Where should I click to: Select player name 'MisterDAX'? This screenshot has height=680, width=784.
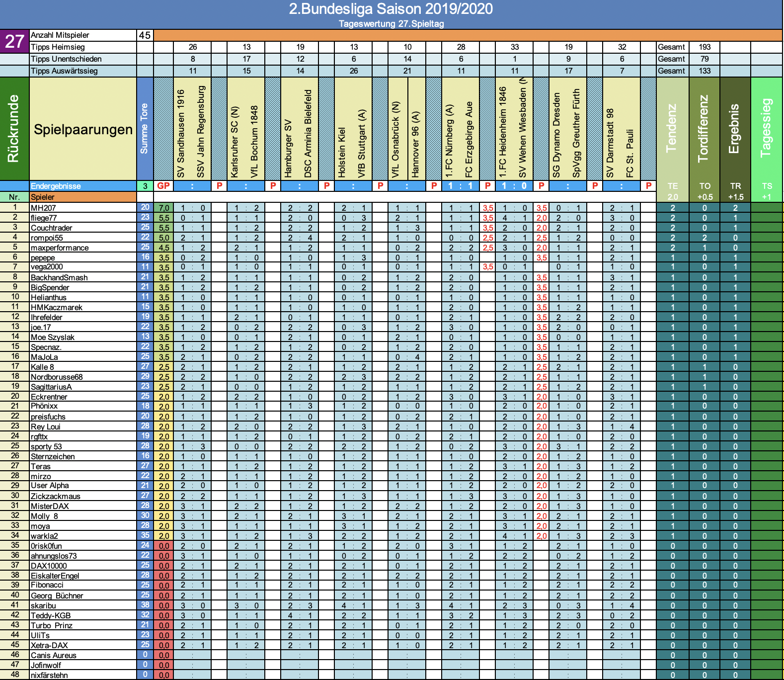coord(50,506)
